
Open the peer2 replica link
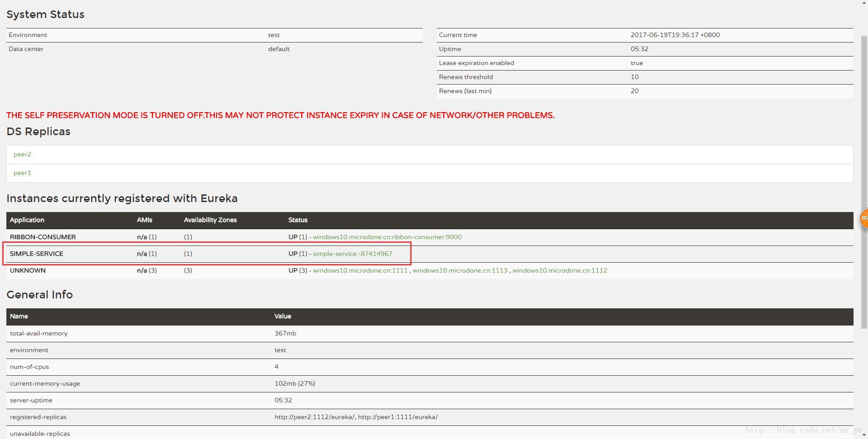[x=22, y=154]
